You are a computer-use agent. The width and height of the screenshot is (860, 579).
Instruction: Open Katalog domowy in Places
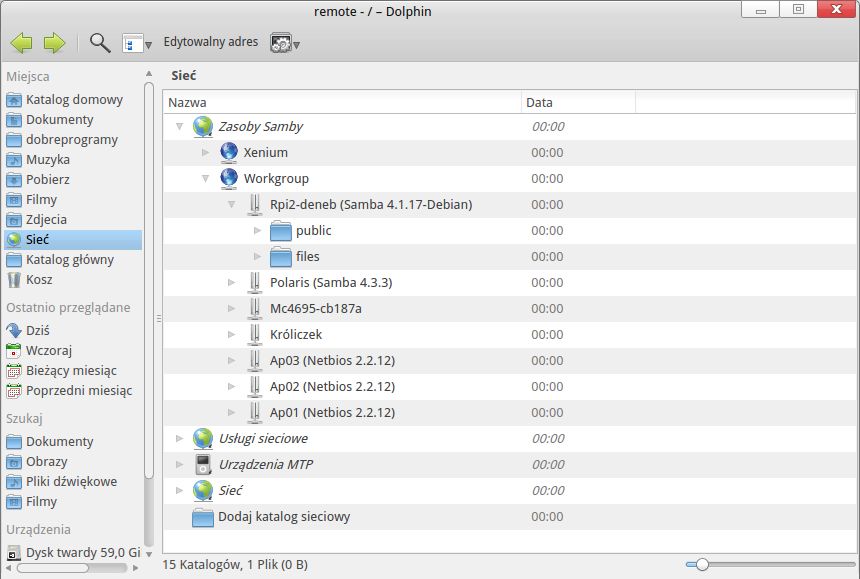[x=74, y=100]
